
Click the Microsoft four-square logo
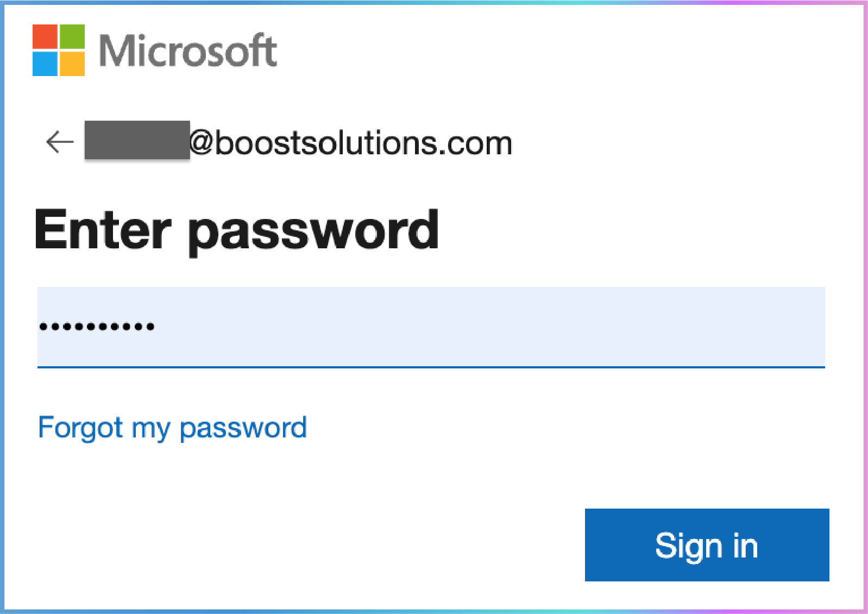[x=59, y=50]
